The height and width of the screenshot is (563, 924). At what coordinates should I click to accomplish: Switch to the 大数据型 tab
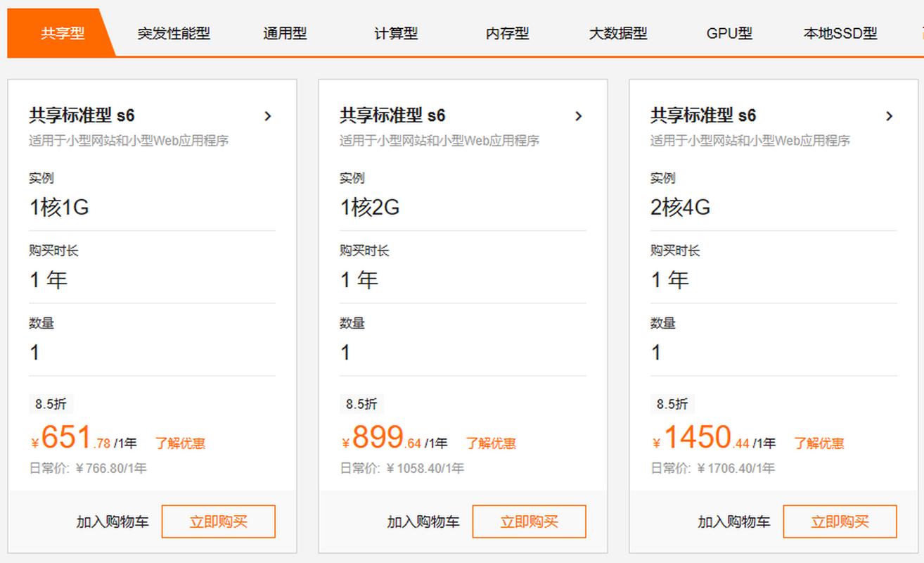(x=618, y=33)
